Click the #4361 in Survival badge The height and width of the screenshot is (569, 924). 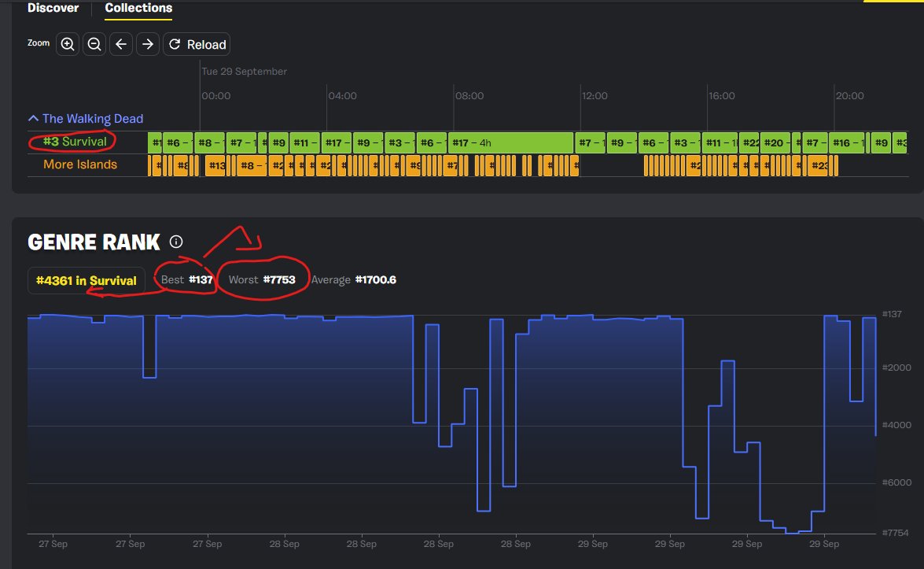87,281
